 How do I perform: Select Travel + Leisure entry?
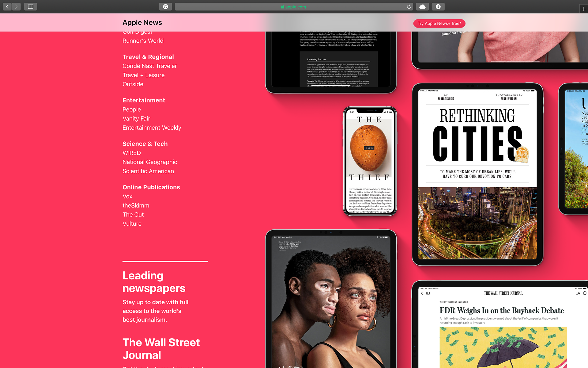143,75
